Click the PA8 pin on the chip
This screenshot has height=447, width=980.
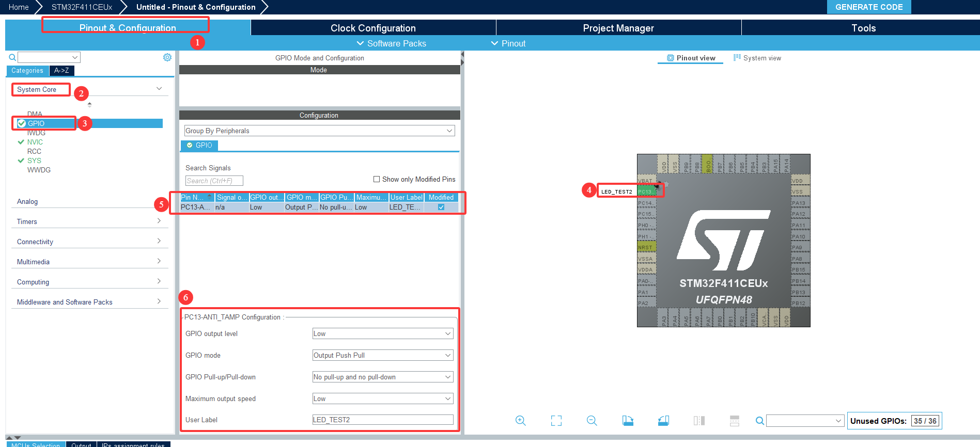click(x=800, y=259)
